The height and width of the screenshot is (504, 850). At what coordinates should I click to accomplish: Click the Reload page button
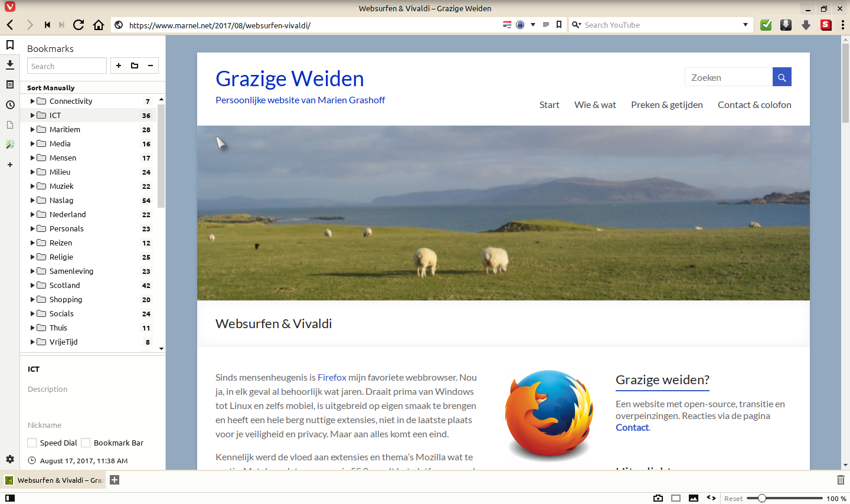(79, 25)
